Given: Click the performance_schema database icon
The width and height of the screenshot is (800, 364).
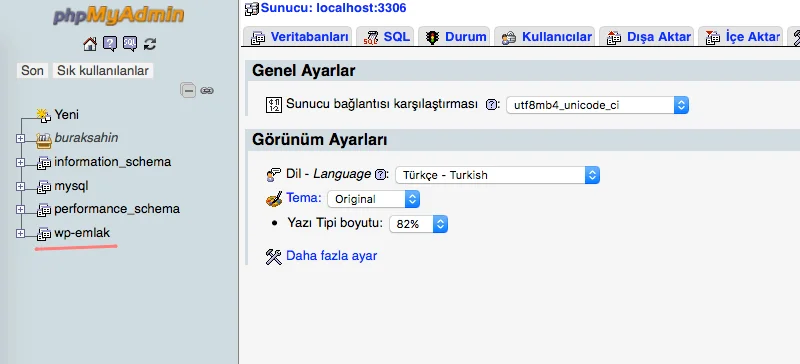Looking at the screenshot, I should 44,210.
